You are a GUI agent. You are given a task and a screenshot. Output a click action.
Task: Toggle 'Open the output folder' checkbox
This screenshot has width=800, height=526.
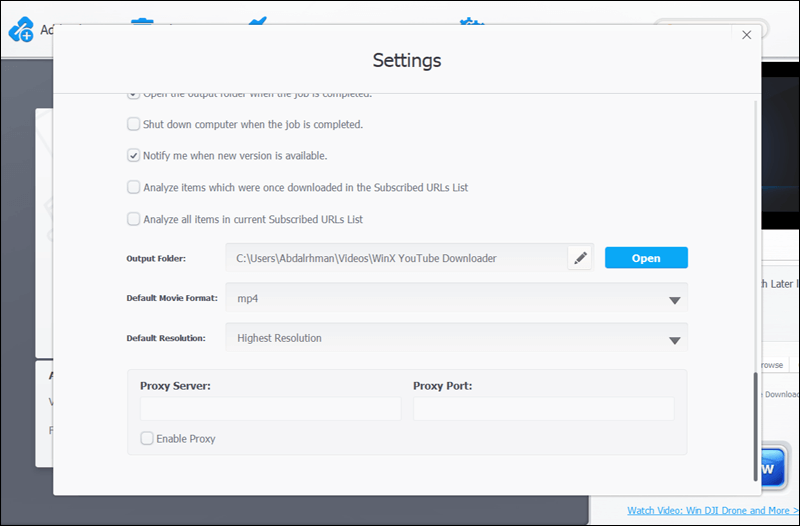click(133, 95)
